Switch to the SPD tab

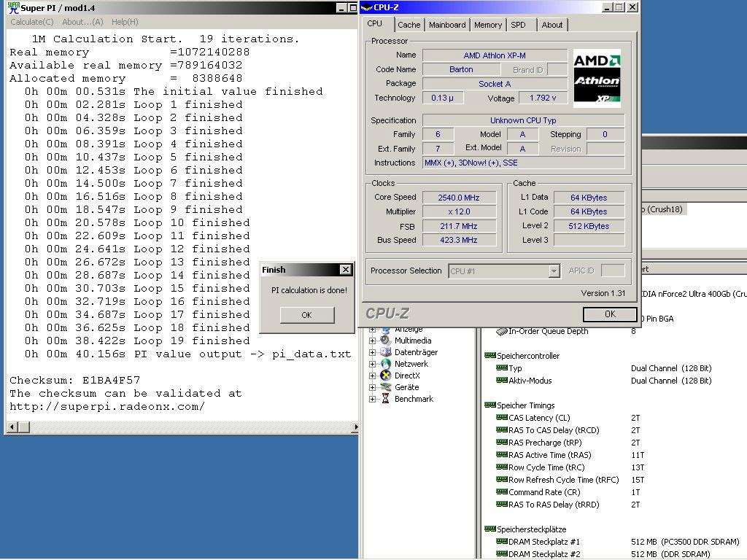519,25
